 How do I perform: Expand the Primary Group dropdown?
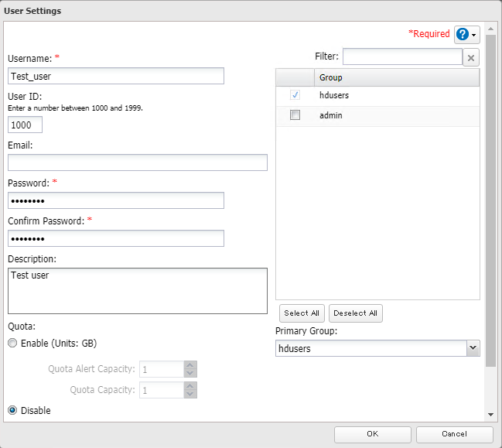(473, 349)
